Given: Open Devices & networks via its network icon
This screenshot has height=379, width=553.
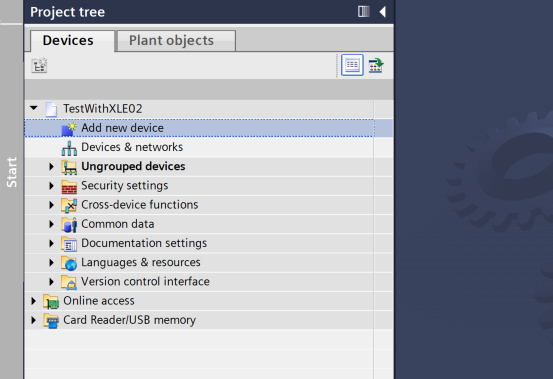Looking at the screenshot, I should [x=69, y=148].
